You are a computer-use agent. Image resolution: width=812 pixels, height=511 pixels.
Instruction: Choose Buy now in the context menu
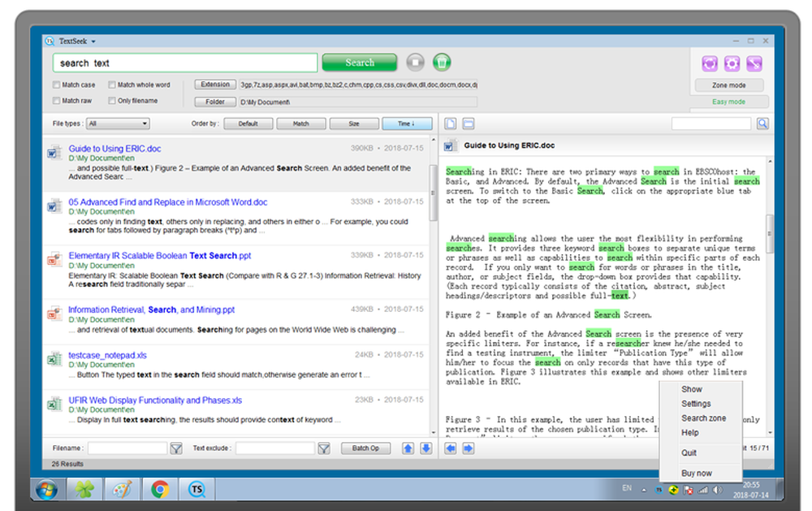[697, 473]
